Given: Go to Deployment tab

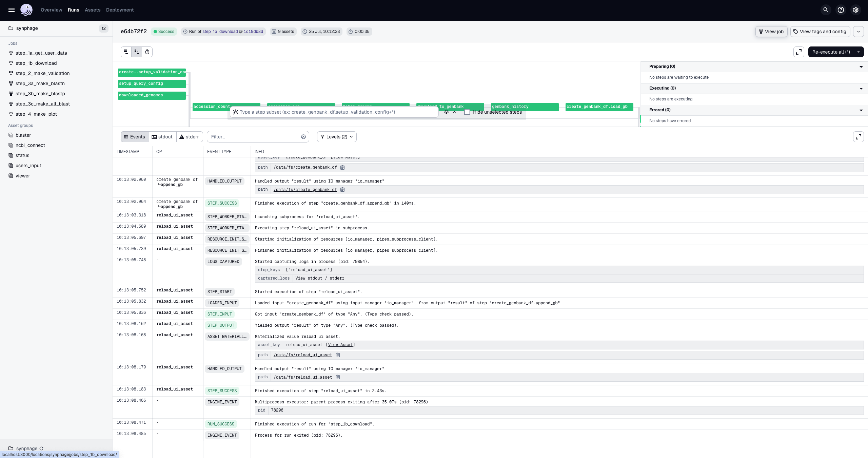Looking at the screenshot, I should [x=120, y=10].
